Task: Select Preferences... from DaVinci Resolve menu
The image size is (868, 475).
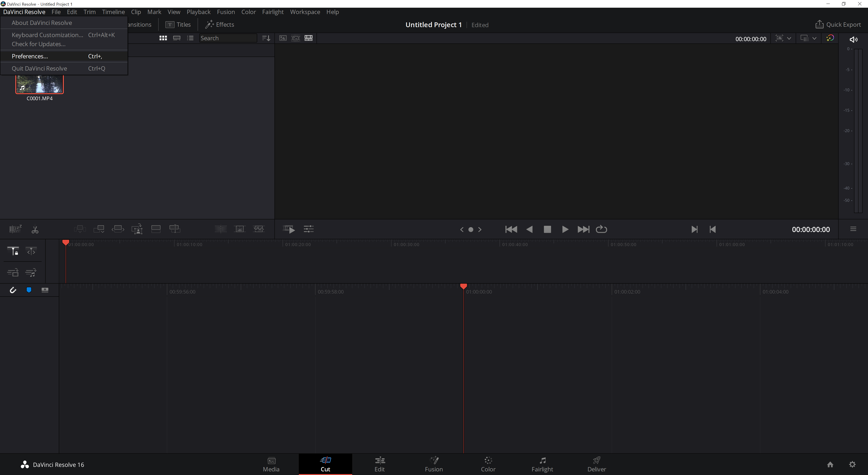Action: 30,56
